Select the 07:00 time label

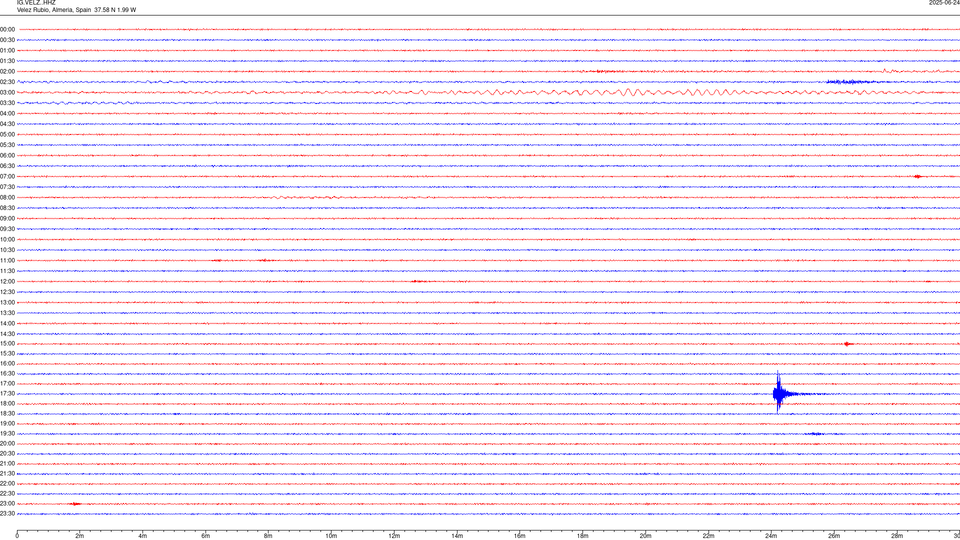pyautogui.click(x=7, y=176)
